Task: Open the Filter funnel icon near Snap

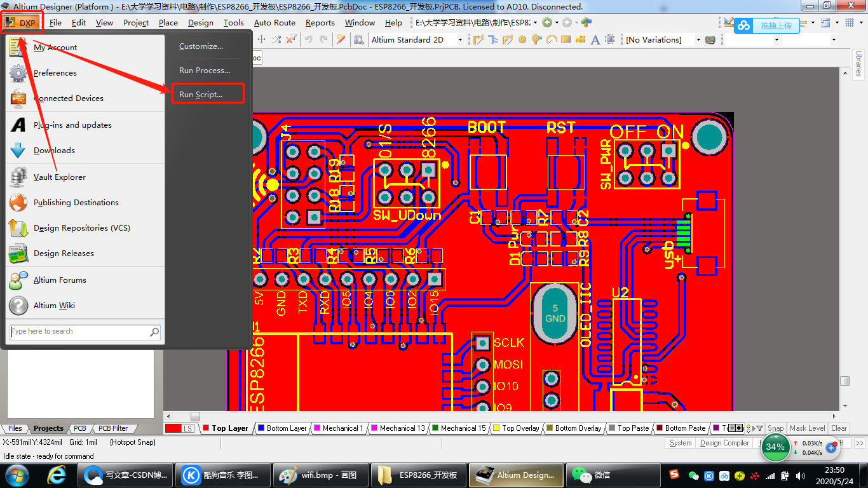Action: (760, 428)
